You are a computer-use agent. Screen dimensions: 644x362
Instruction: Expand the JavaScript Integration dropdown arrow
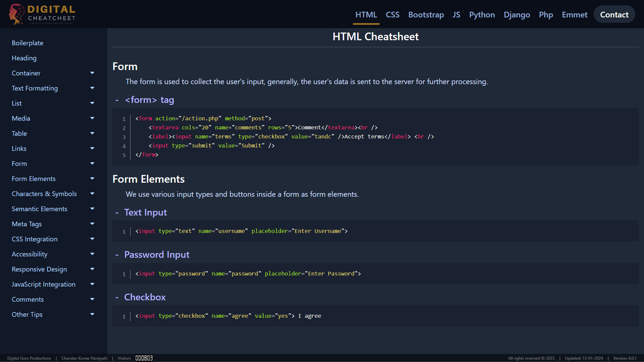[x=92, y=284]
